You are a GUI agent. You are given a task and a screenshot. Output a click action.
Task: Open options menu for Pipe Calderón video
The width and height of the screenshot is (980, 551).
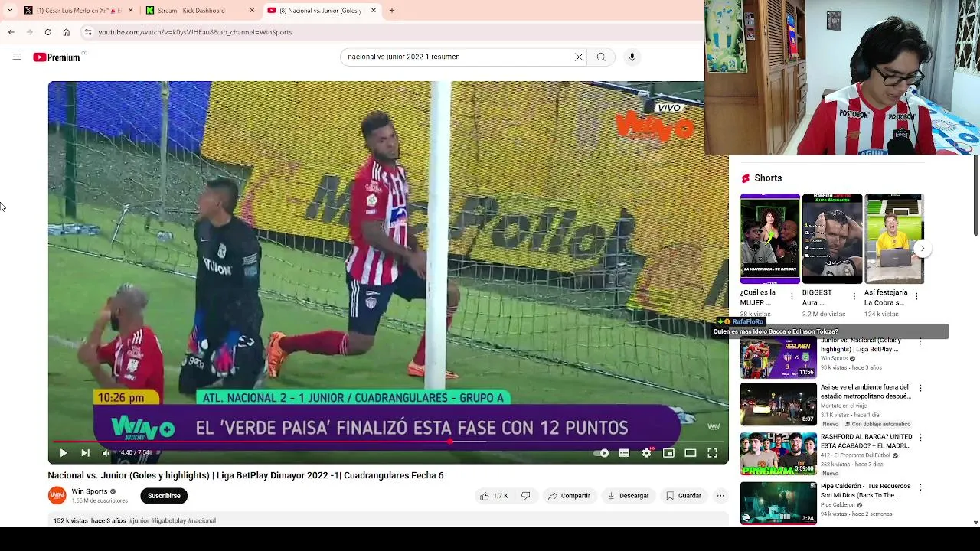point(920,487)
